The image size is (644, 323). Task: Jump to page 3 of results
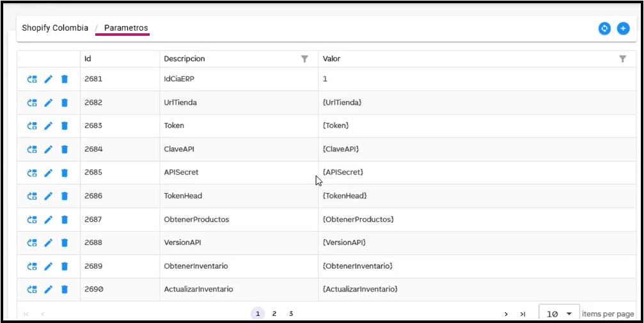(x=291, y=314)
